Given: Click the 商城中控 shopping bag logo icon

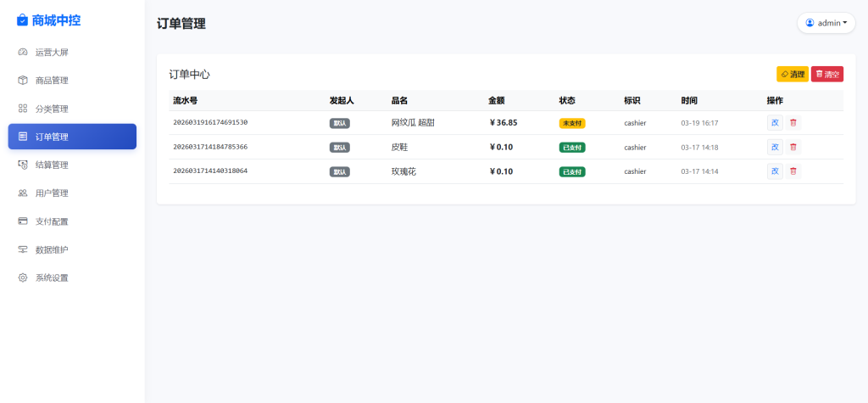Looking at the screenshot, I should (22, 20).
